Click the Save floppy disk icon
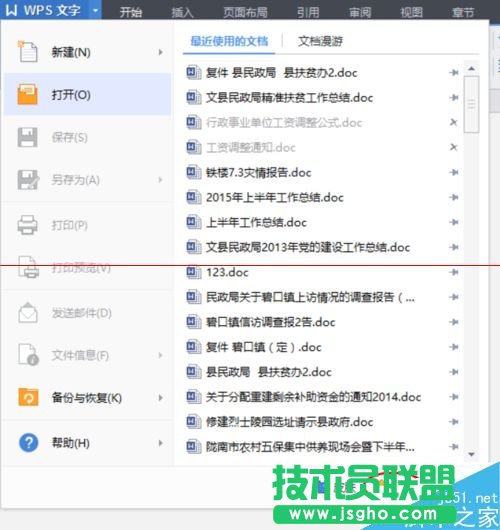The height and width of the screenshot is (530, 500). pos(27,137)
